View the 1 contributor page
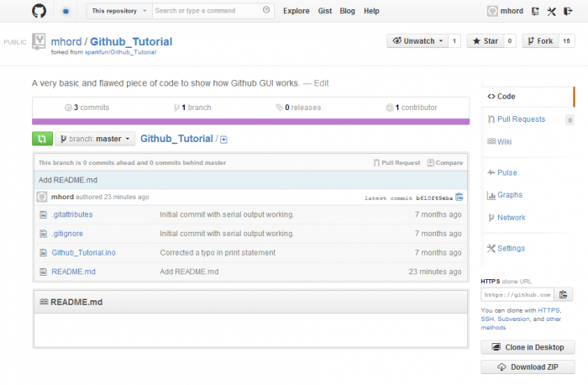The height and width of the screenshot is (385, 588). coord(412,108)
